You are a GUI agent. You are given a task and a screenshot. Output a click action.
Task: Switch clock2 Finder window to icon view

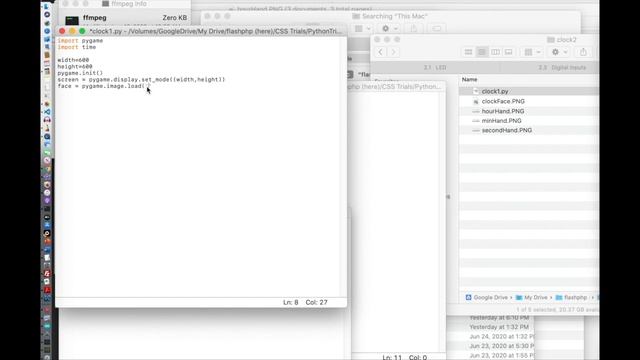click(x=468, y=52)
